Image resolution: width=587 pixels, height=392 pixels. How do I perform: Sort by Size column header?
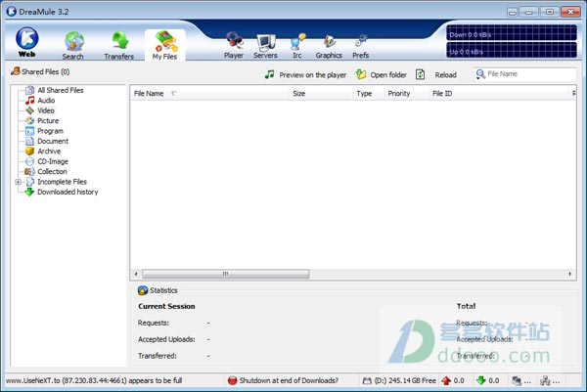point(321,94)
